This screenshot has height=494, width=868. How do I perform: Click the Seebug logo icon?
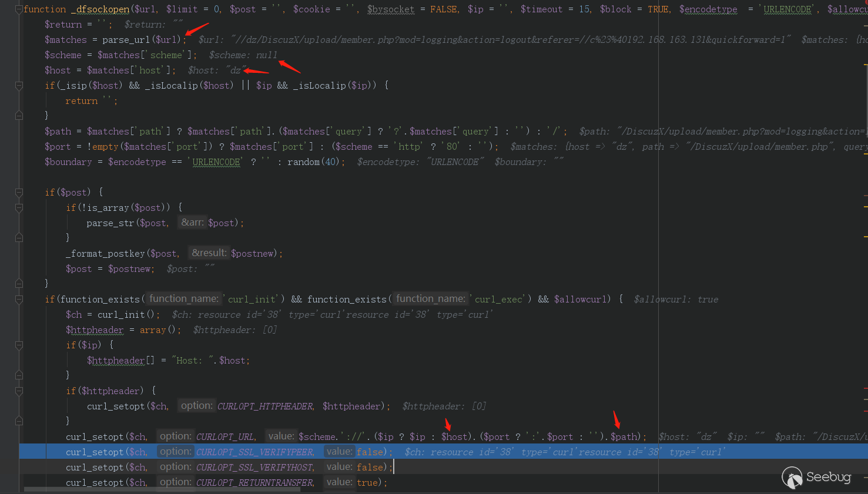click(792, 478)
